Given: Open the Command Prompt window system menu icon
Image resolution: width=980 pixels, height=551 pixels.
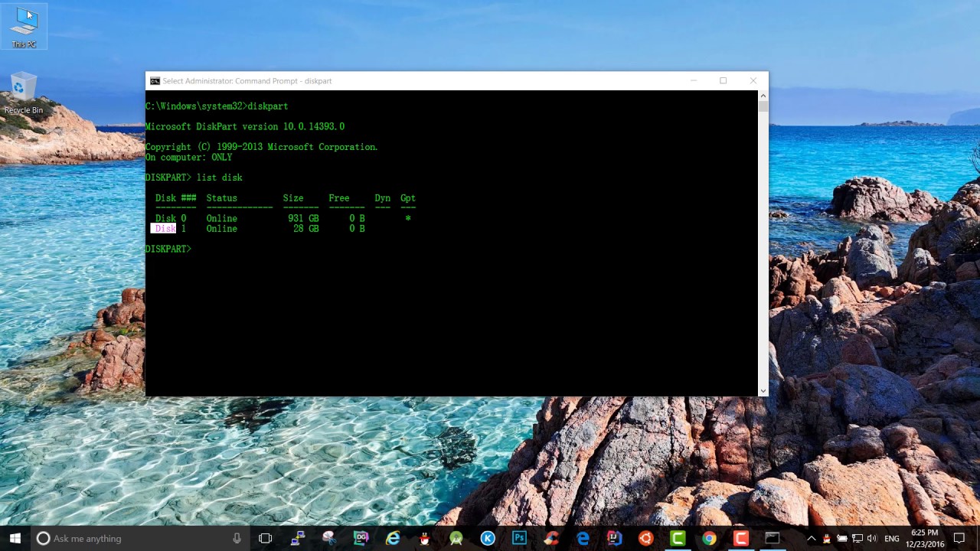Looking at the screenshot, I should (155, 80).
